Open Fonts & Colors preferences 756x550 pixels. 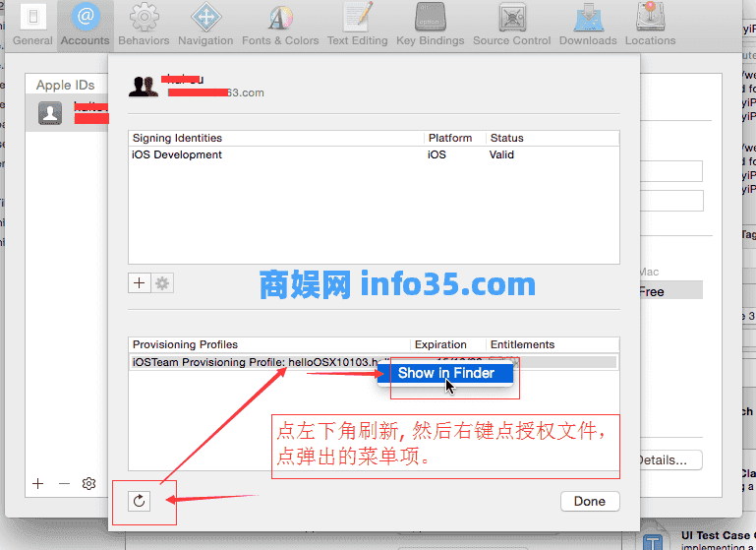pyautogui.click(x=280, y=25)
